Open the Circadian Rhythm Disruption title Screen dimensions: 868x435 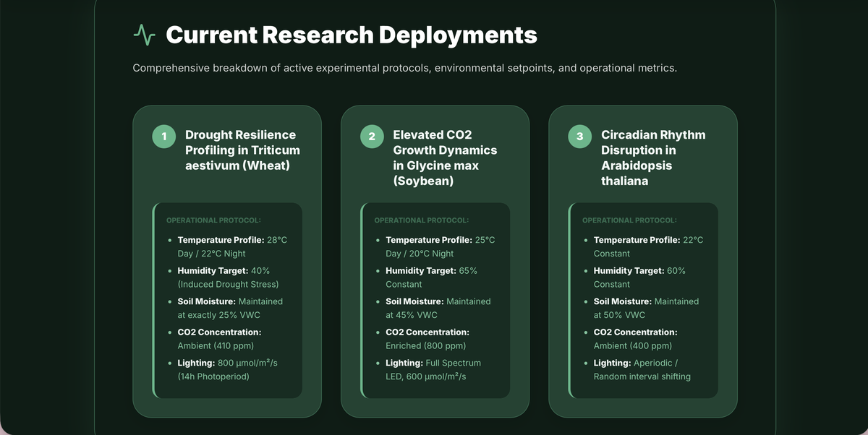tap(653, 158)
